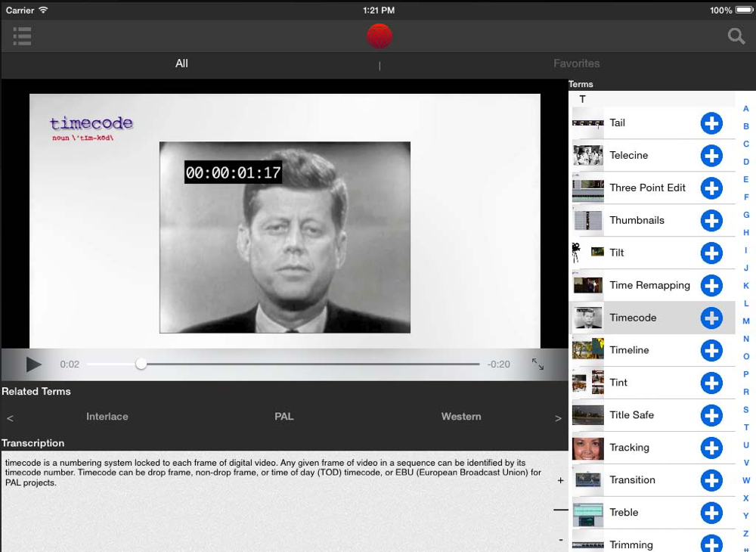Click the video frame showing timecode

(x=285, y=237)
